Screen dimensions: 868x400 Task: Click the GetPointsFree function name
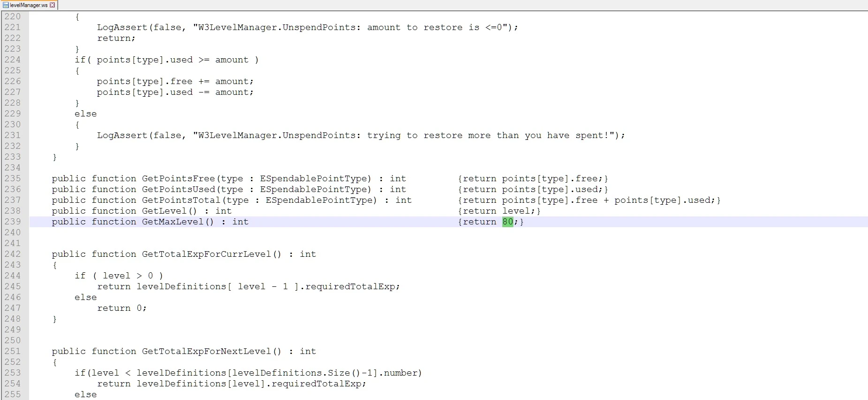(178, 178)
